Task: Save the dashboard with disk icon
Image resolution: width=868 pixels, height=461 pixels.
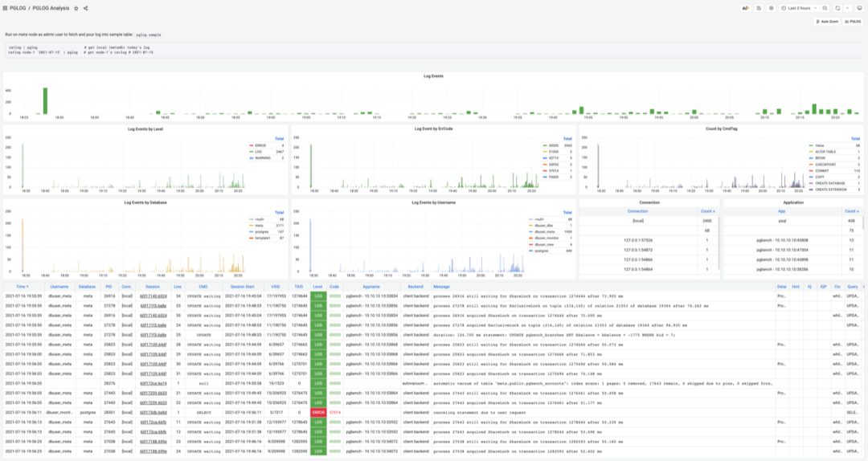Action: (759, 8)
